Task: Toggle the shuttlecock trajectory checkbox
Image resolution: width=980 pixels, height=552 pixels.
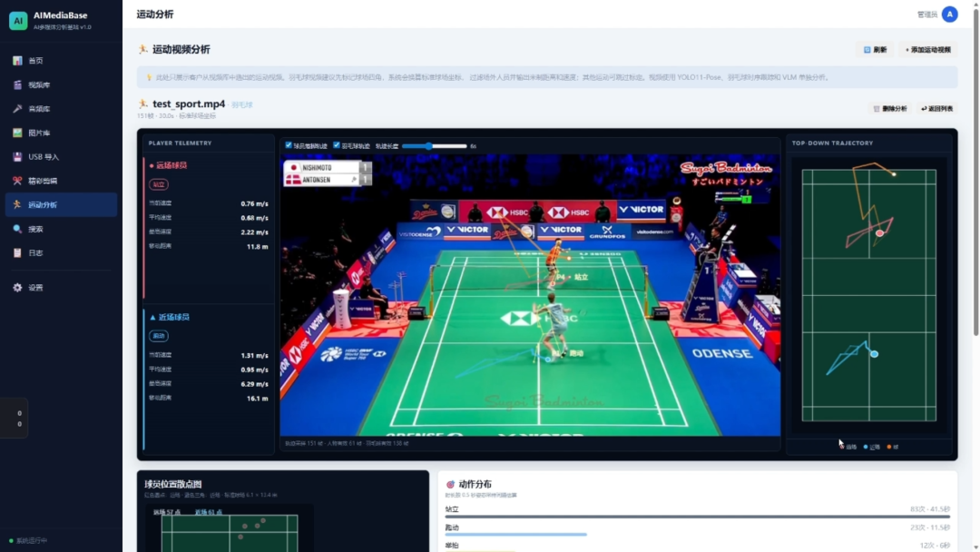Action: [x=337, y=145]
